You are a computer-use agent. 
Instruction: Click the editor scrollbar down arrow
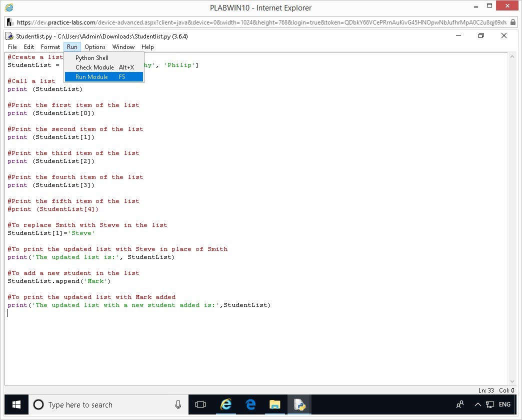[511, 381]
